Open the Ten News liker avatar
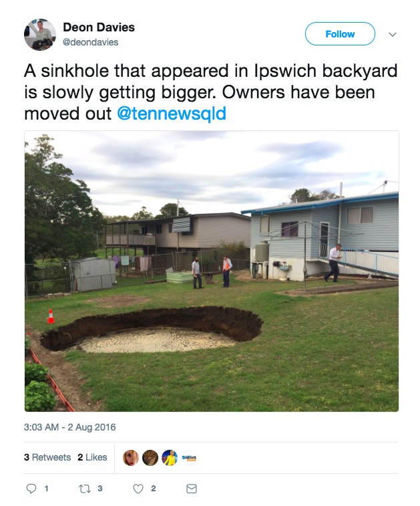420x506 pixels. pyautogui.click(x=189, y=458)
